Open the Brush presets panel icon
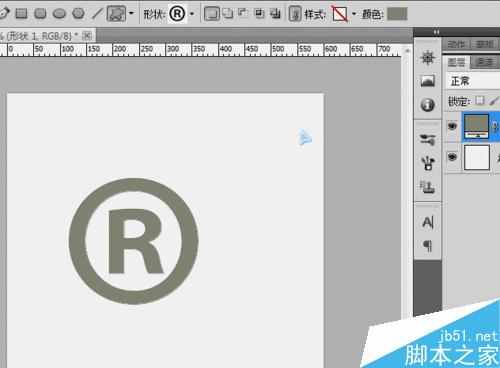Viewport: 500px width, 368px height. pos(428,139)
